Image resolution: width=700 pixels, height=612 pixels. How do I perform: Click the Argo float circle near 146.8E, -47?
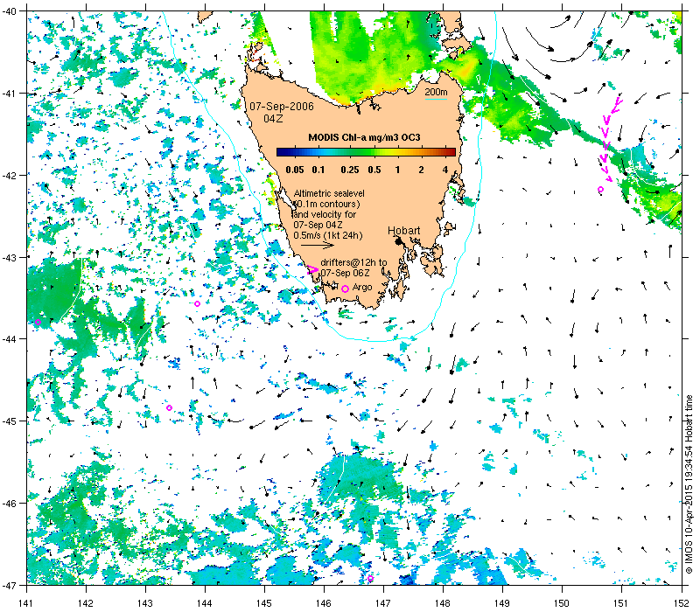[370, 579]
